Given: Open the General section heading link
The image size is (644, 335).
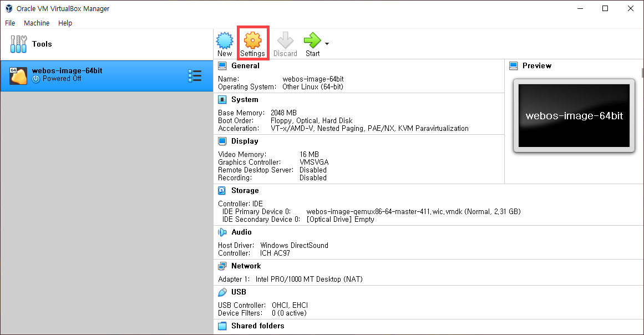Looking at the screenshot, I should click(245, 65).
